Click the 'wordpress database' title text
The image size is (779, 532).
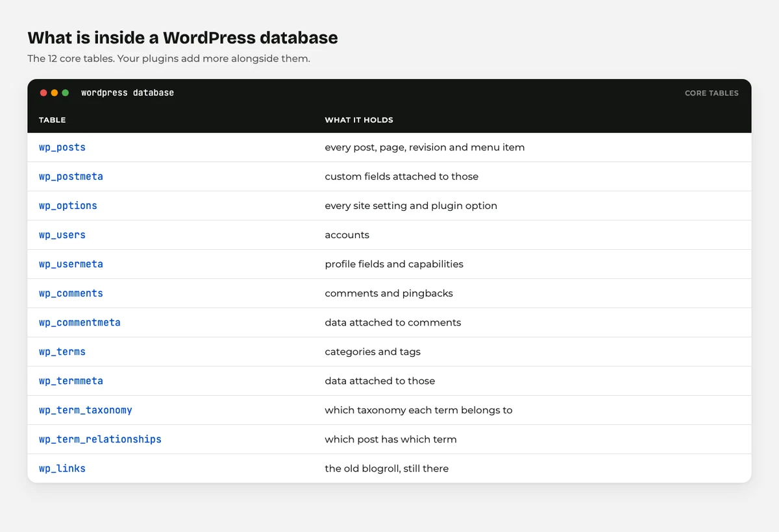coord(128,93)
